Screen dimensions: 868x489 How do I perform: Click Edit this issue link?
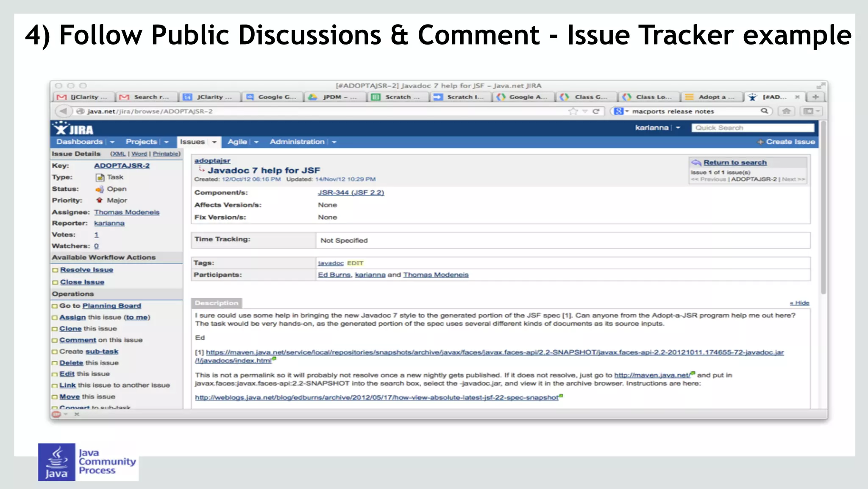coord(67,374)
